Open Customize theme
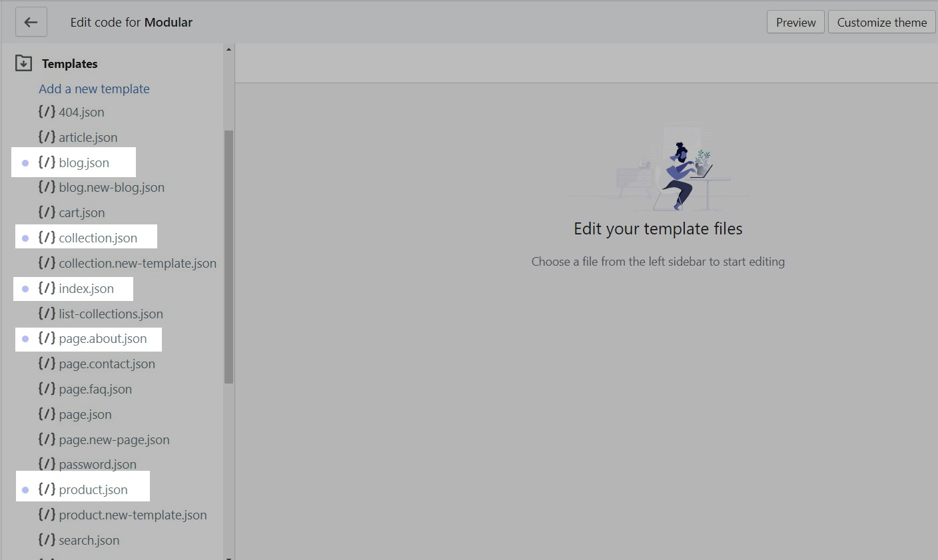 pyautogui.click(x=881, y=22)
